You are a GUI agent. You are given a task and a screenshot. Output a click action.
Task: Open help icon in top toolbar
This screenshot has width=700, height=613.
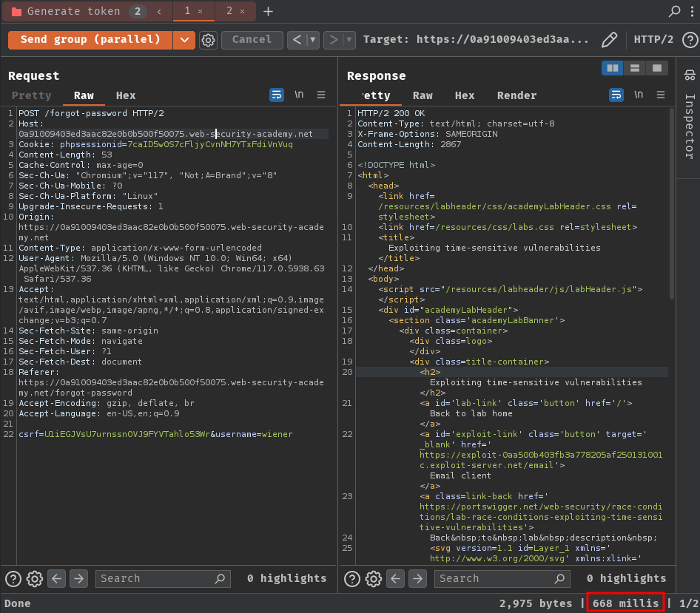coord(690,40)
